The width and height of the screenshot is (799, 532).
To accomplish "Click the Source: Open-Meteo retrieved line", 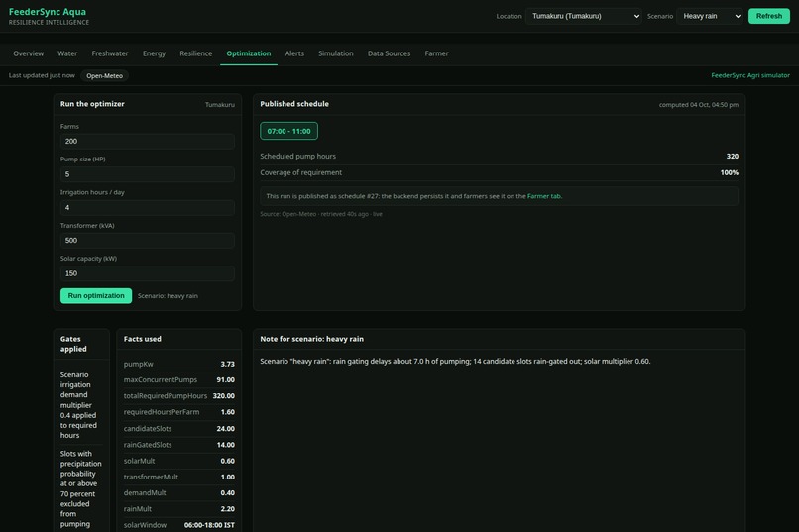I will (321, 214).
